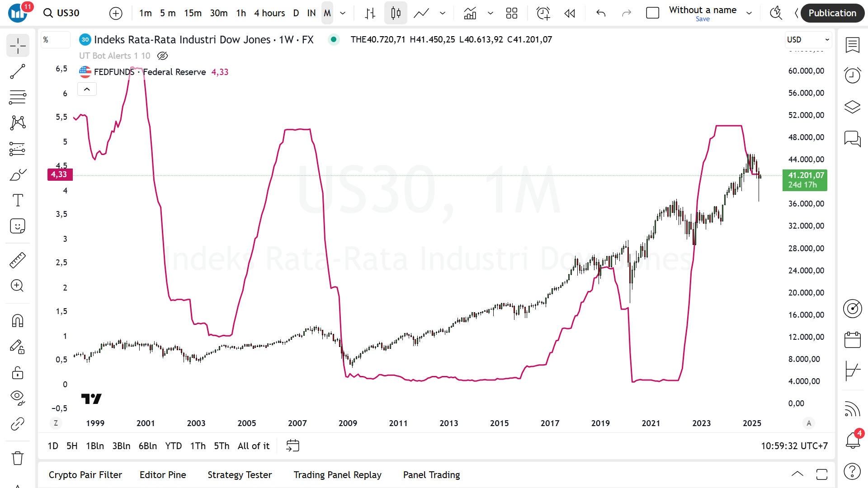Switch to the 15m timeframe
Screen dimensions: 868x488
193,13
